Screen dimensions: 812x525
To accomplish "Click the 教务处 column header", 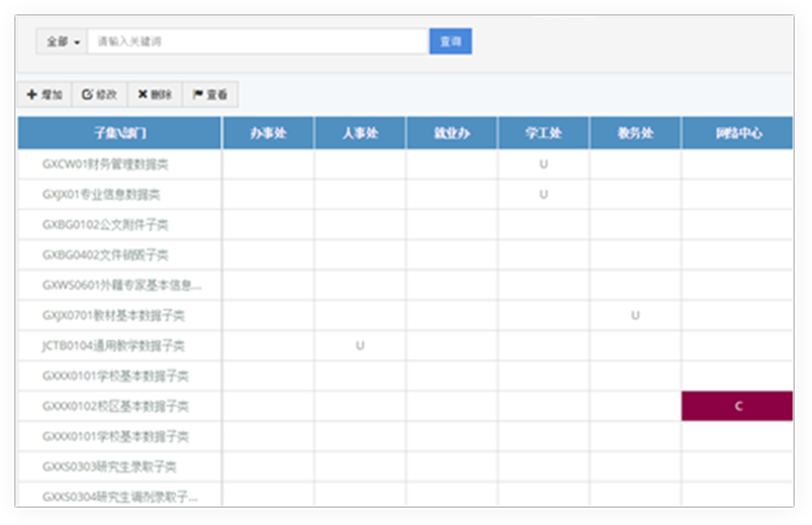I will pos(635,134).
